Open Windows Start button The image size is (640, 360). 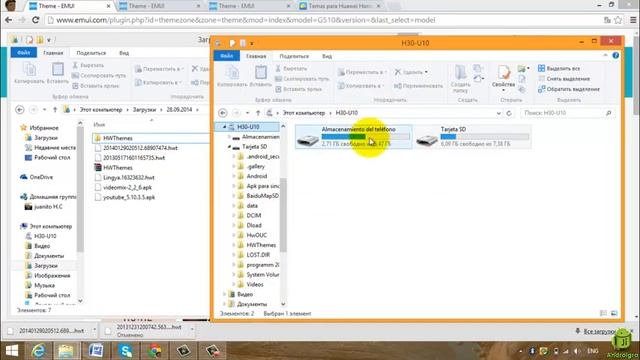tap(12, 351)
